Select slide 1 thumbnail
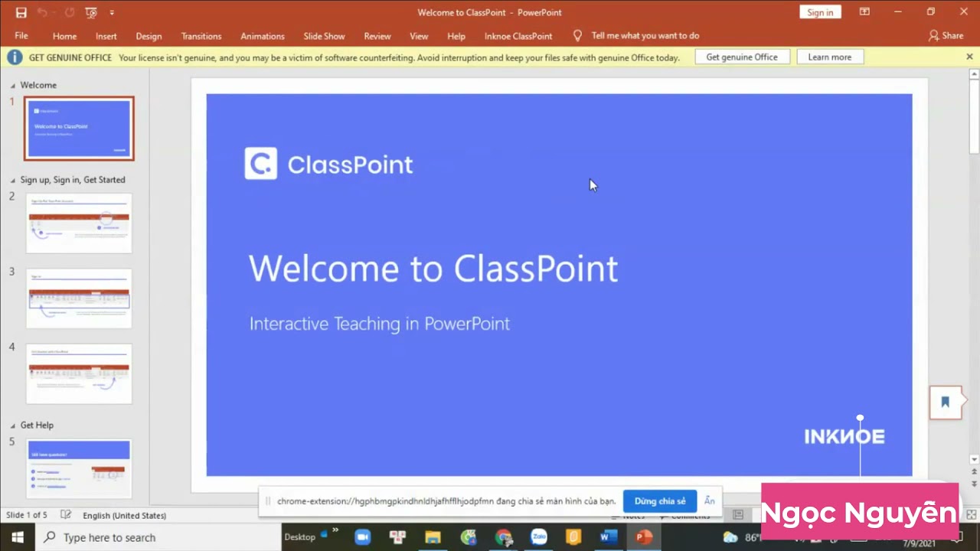 click(x=79, y=129)
